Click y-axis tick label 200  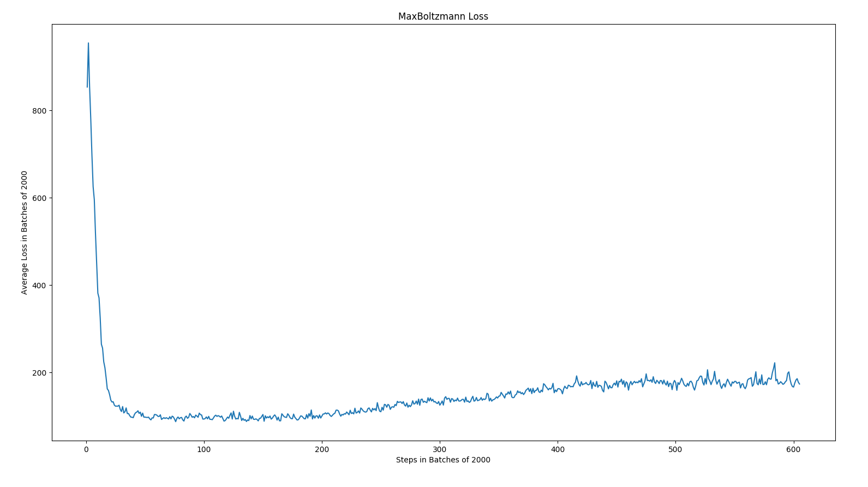click(40, 373)
